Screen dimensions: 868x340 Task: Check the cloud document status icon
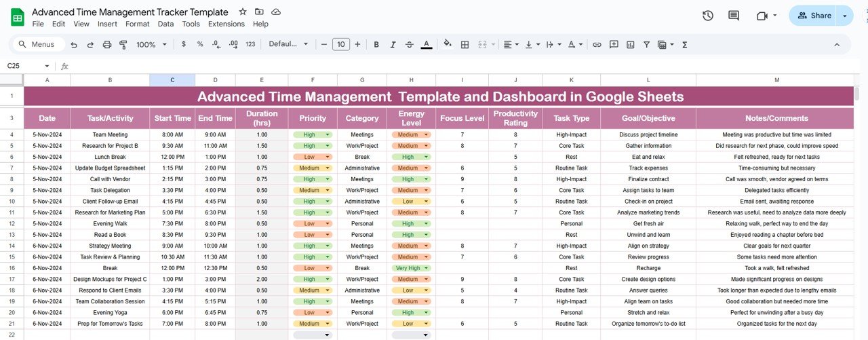coord(276,12)
